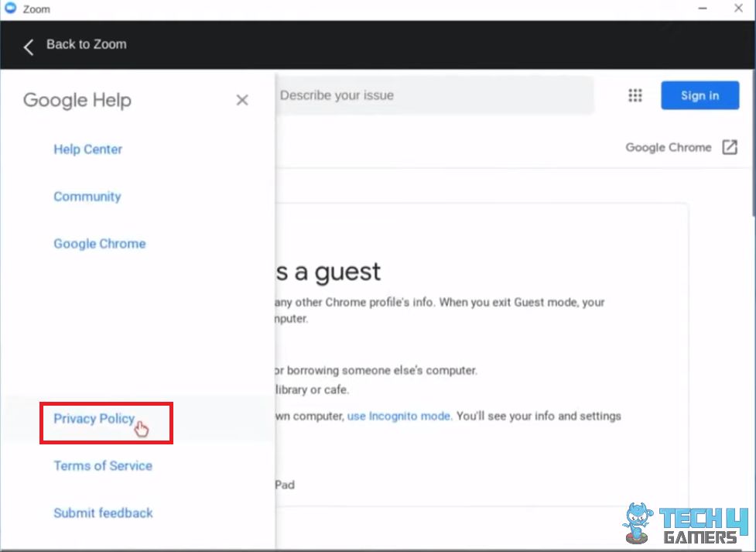The width and height of the screenshot is (756, 552).
Task: Click the 's a guest' heading
Action: tap(328, 272)
